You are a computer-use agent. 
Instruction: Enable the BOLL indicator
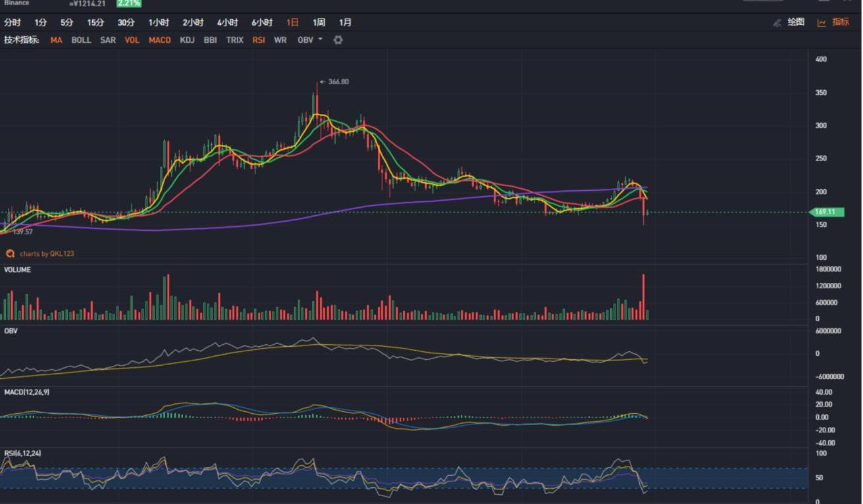(81, 40)
